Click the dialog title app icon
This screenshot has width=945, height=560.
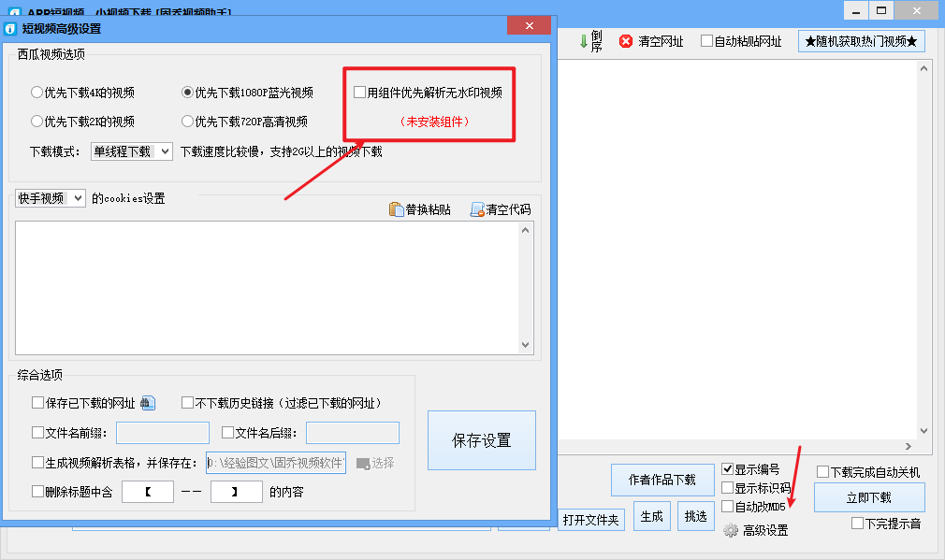(10, 29)
